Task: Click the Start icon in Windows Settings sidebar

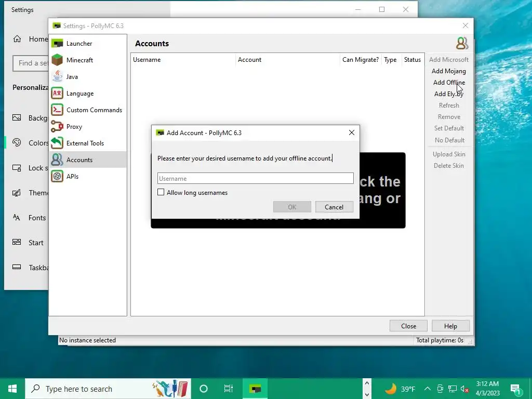Action: (x=17, y=242)
